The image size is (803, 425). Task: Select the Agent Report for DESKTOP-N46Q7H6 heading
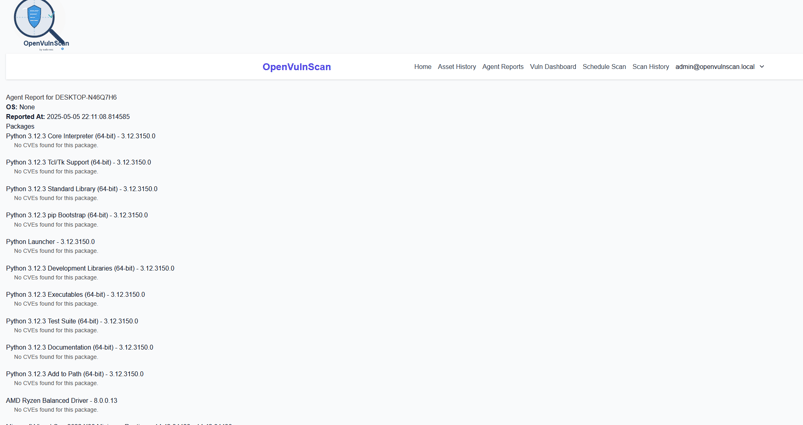61,97
